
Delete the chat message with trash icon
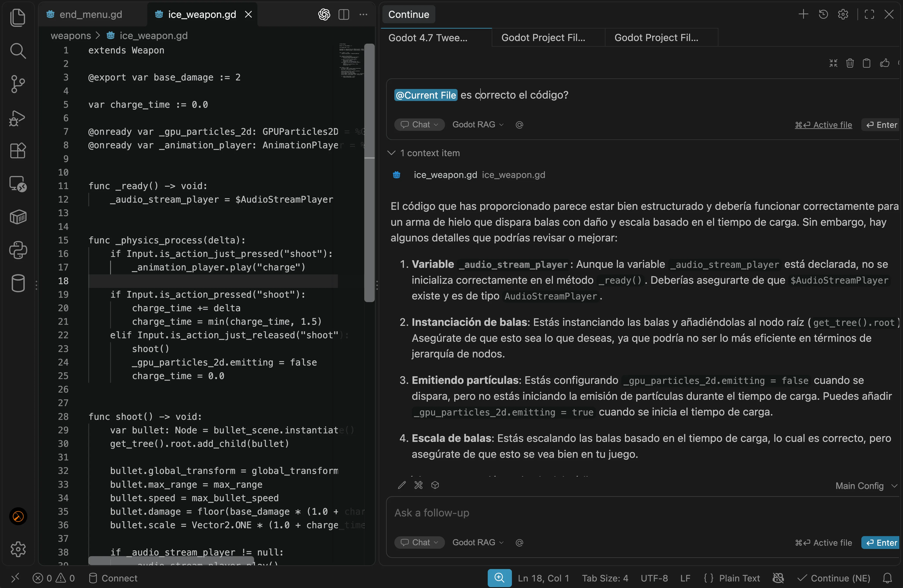(850, 63)
